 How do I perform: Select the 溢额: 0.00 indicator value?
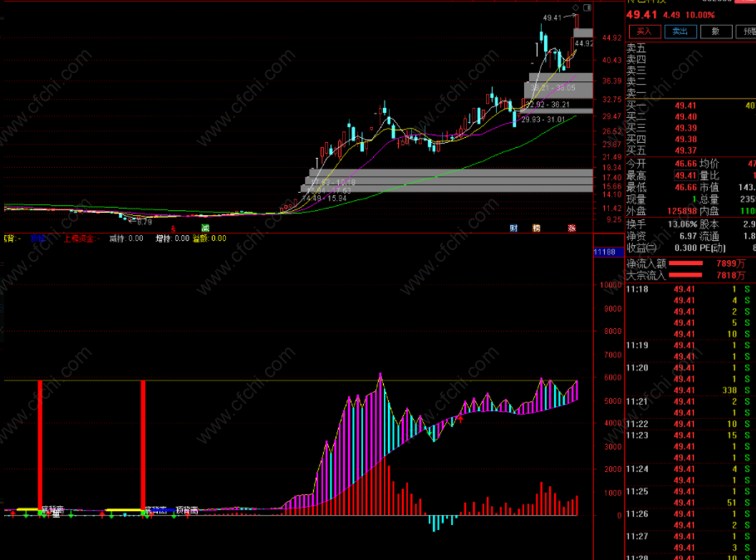click(209, 238)
